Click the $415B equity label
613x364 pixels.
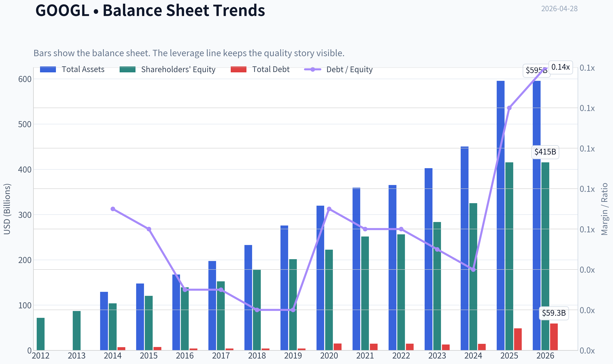point(545,152)
